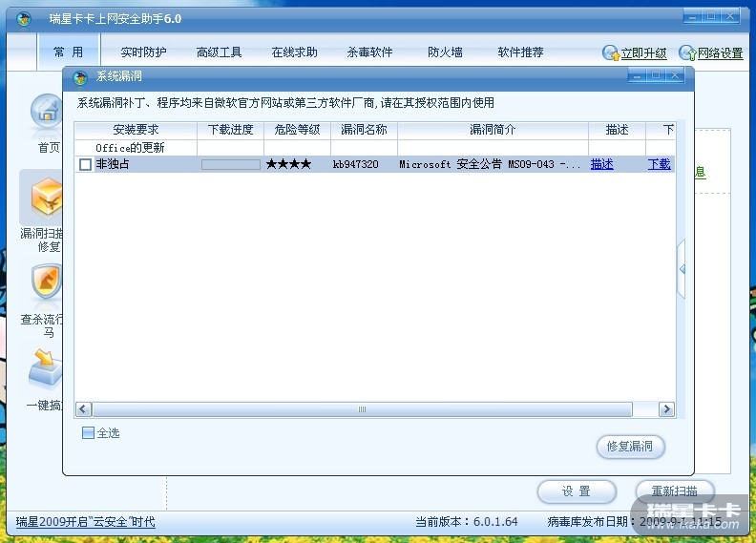
Task: Open the 软件推荐 tab
Action: (521, 52)
